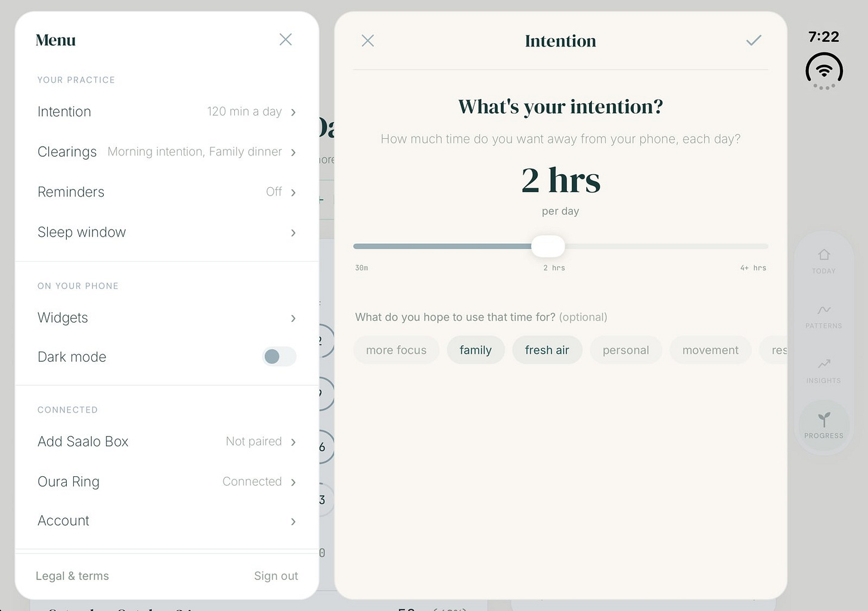The image size is (868, 611).
Task: Expand the Sleep window chevron
Action: coord(293,232)
